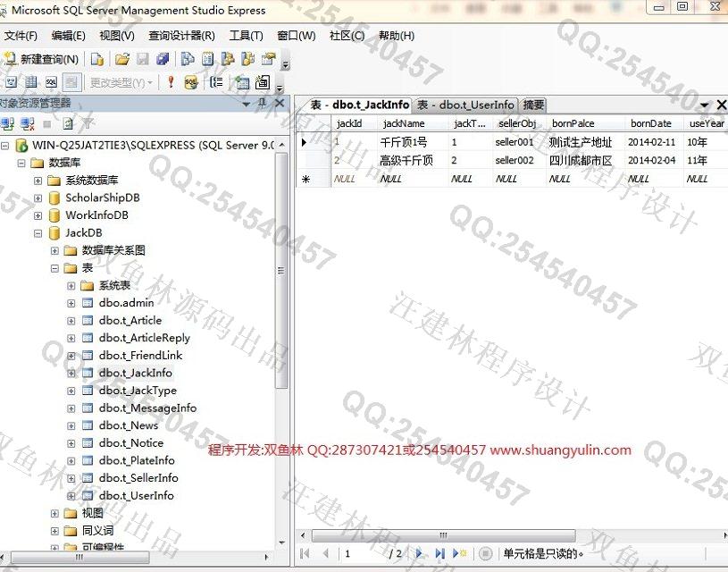Click the Object Explorer vertical scrollbar thumb
728x572 pixels.
[280, 270]
